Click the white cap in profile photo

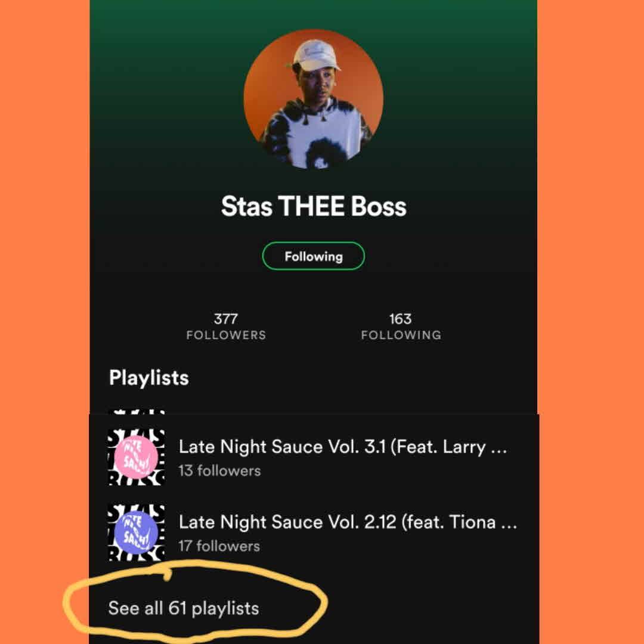point(315,55)
